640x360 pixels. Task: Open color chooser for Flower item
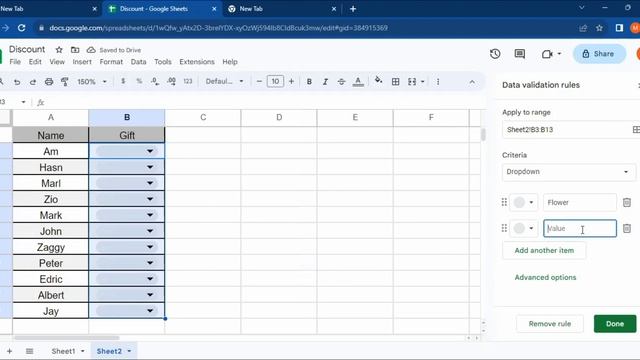(x=524, y=202)
